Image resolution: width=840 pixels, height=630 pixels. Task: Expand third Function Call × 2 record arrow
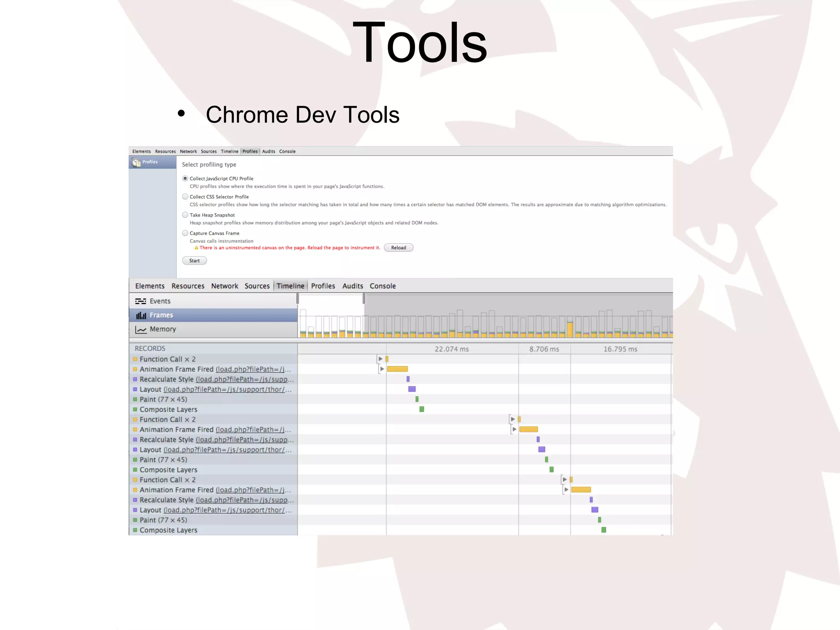click(x=564, y=479)
